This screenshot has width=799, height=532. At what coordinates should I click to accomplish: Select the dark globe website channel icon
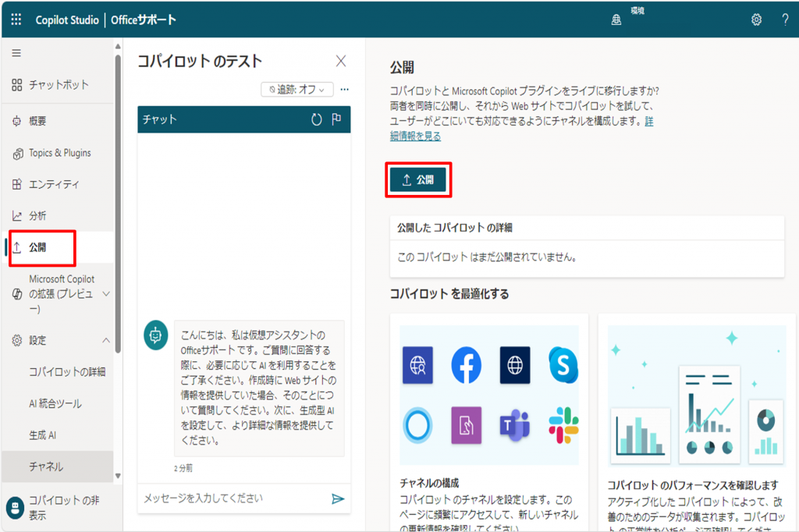515,365
